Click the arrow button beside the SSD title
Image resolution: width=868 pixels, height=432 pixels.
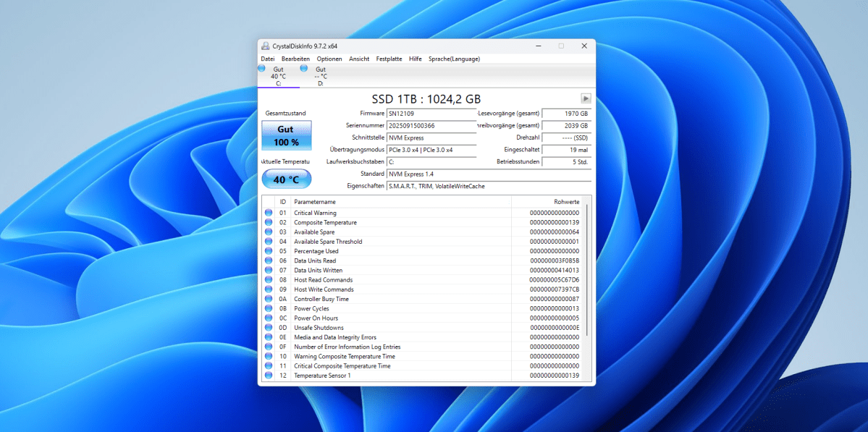click(x=586, y=98)
